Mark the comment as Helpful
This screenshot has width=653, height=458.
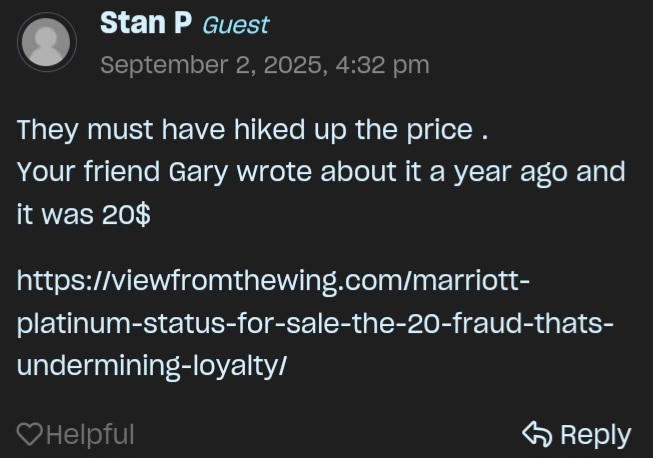(x=89, y=434)
